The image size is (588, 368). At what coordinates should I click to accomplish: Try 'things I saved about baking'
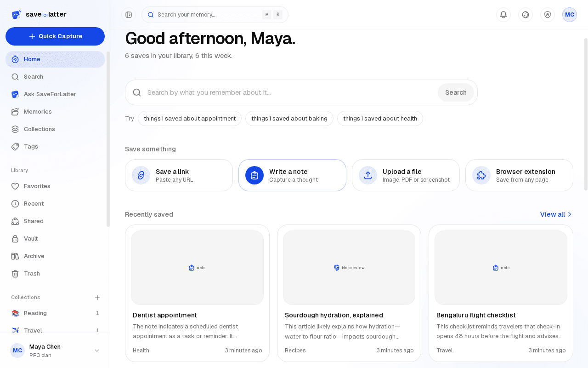[x=289, y=119]
